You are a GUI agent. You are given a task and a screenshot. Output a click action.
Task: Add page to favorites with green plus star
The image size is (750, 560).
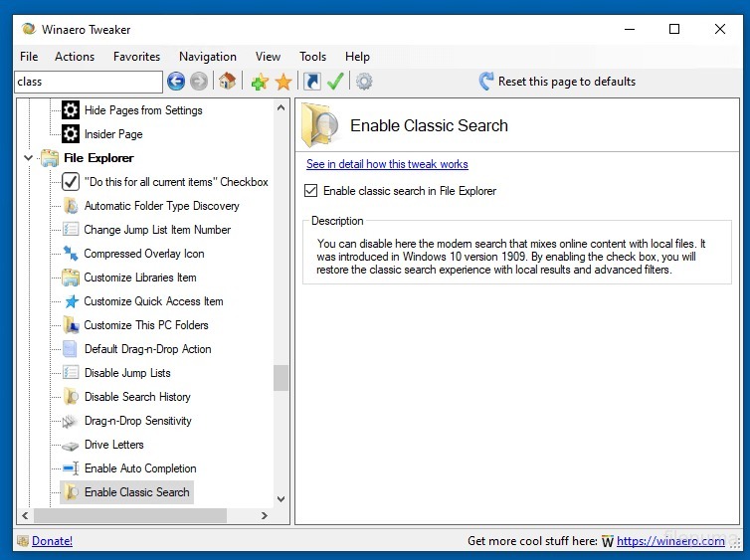click(260, 82)
